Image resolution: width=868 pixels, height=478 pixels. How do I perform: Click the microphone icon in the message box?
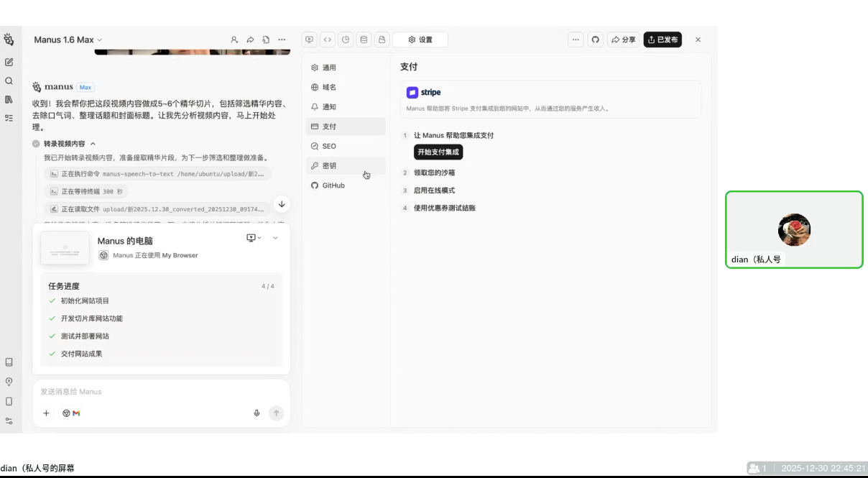click(257, 413)
